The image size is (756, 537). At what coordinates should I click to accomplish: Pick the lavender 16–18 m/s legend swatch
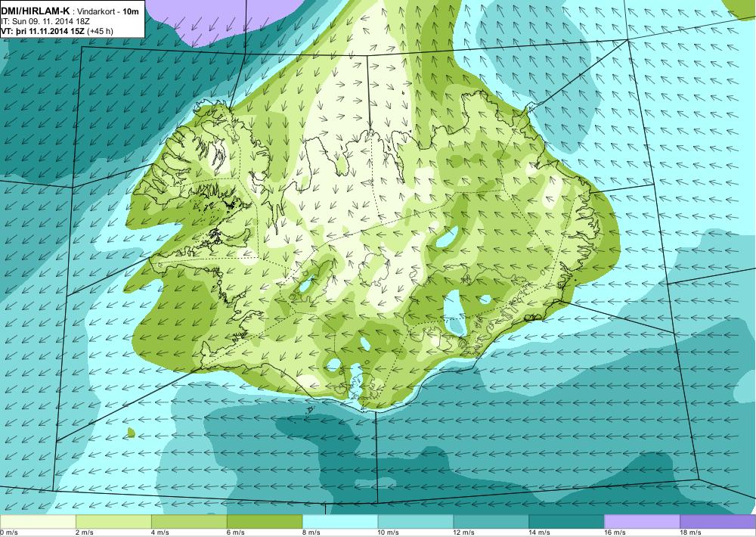(642, 522)
